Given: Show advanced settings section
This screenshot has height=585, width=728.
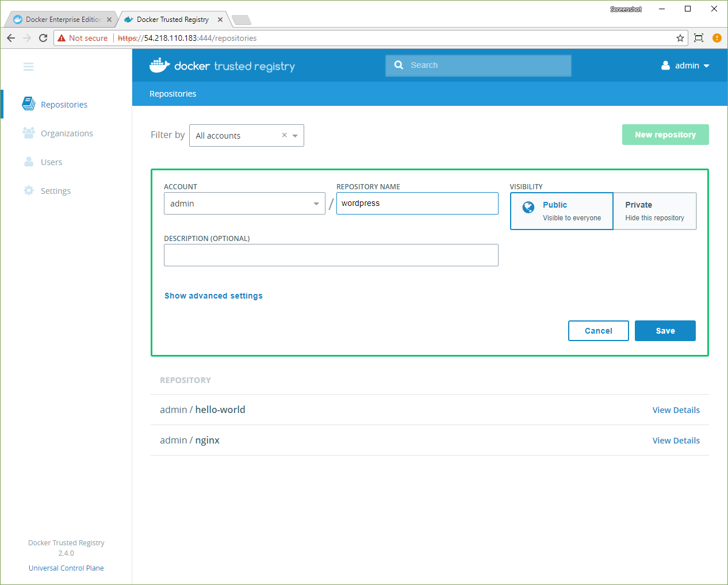Looking at the screenshot, I should pyautogui.click(x=213, y=296).
